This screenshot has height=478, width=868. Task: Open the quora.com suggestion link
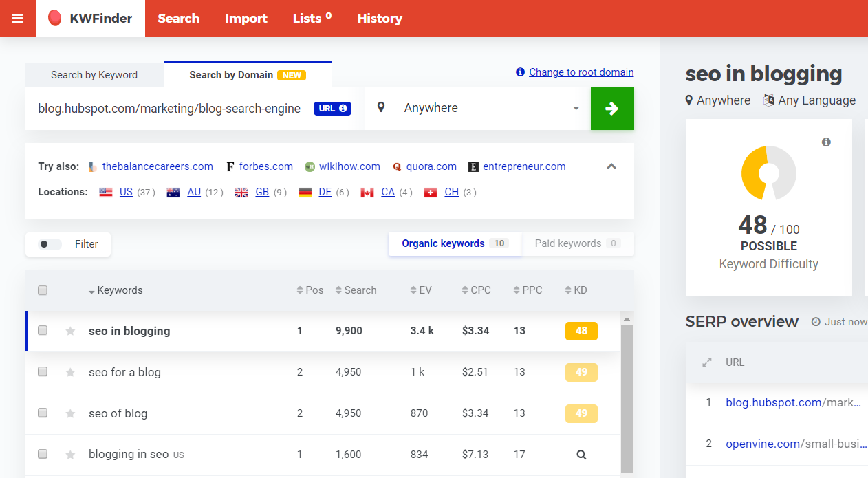pyautogui.click(x=431, y=166)
